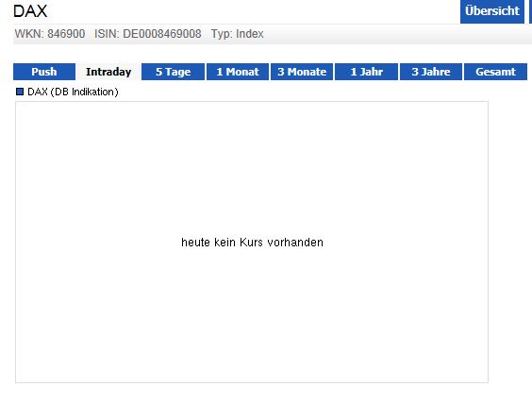Viewport: 532px width, 403px height.
Task: Select the 3 Jahre chart tab
Action: point(431,72)
